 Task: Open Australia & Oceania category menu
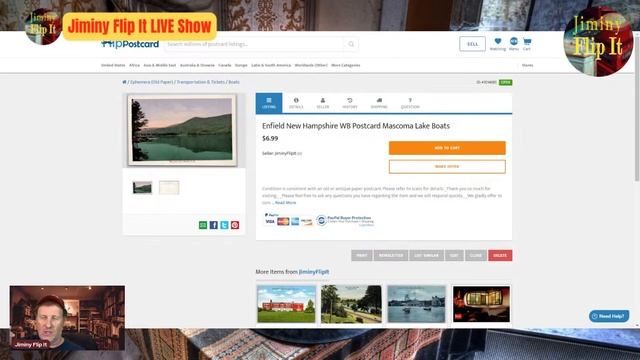pyautogui.click(x=197, y=65)
